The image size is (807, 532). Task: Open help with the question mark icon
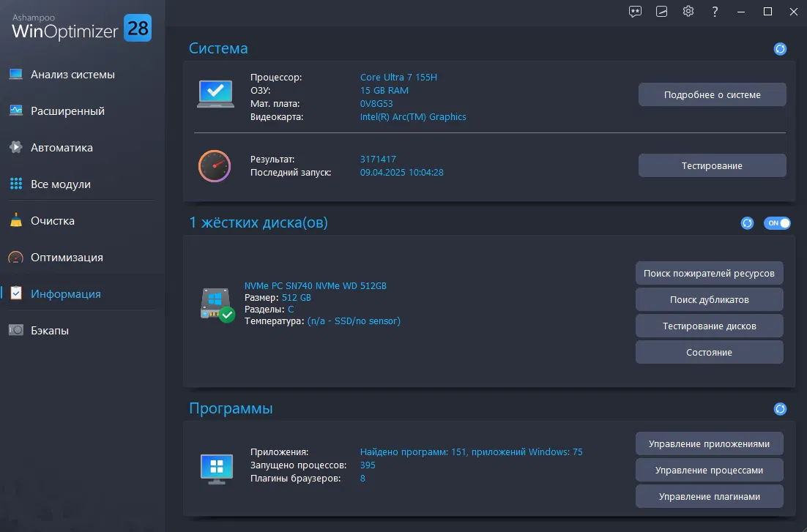click(x=715, y=11)
